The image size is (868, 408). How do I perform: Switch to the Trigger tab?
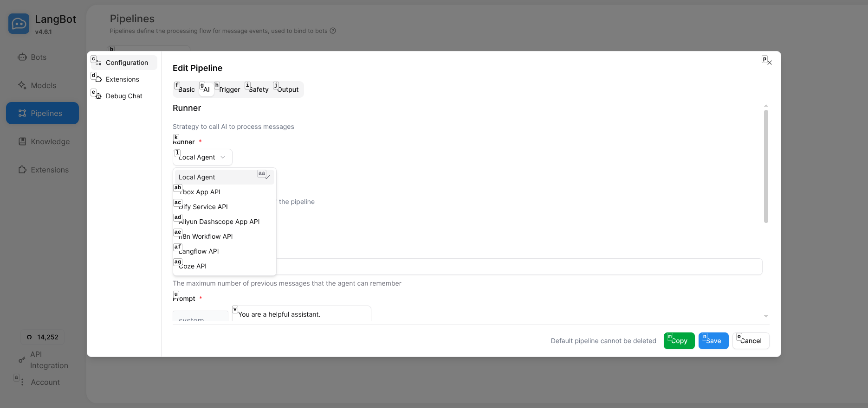(x=229, y=89)
